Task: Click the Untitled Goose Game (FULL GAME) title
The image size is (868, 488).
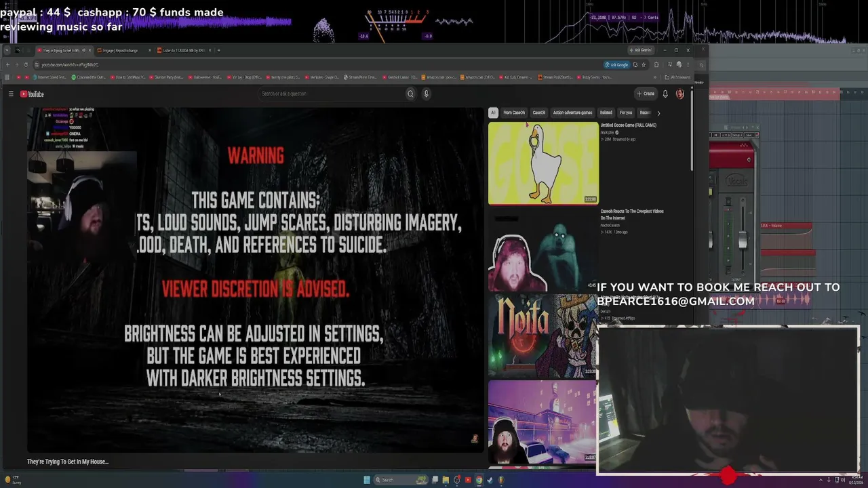Action: pyautogui.click(x=629, y=125)
